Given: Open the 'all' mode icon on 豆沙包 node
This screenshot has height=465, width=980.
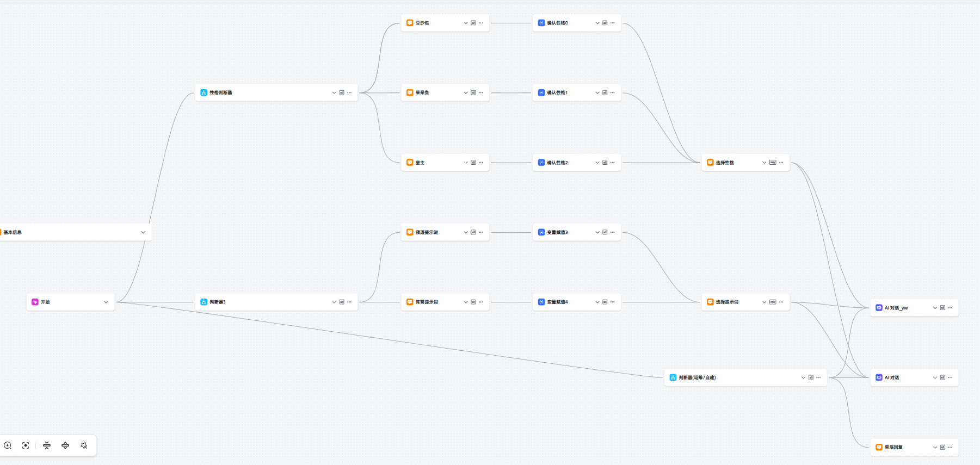Looking at the screenshot, I should [x=473, y=23].
